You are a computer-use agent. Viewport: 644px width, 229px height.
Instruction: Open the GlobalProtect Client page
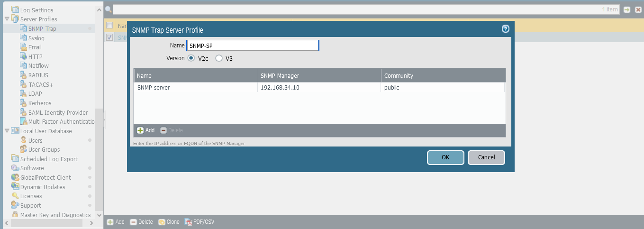45,177
